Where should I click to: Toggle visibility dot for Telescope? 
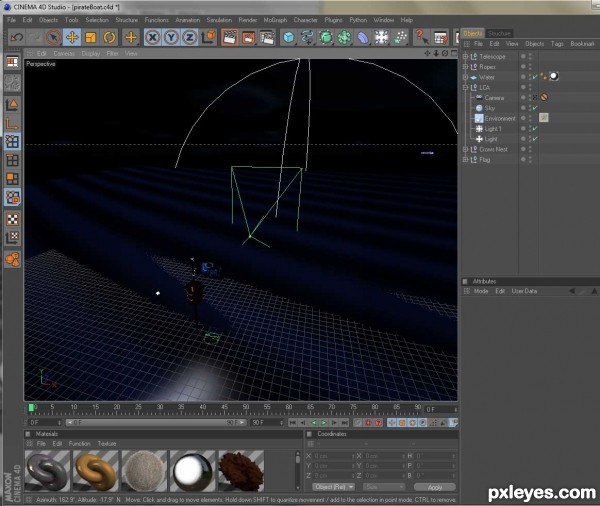point(523,55)
